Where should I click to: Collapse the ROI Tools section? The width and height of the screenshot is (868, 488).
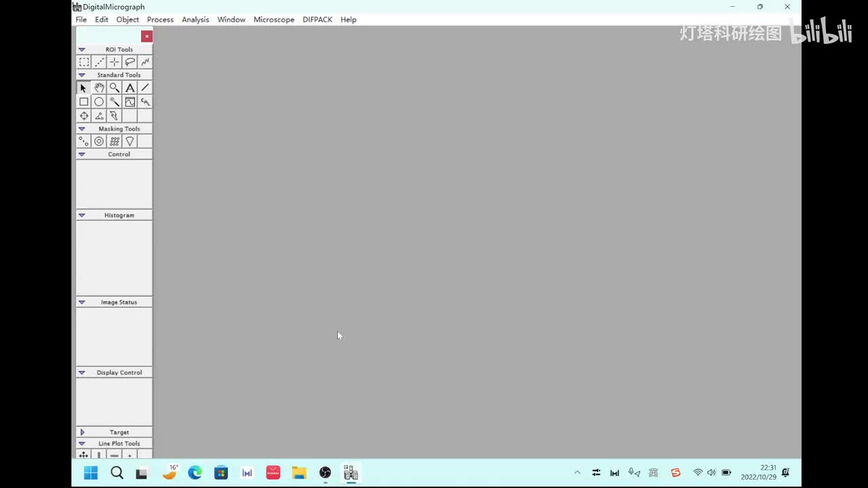coord(82,49)
